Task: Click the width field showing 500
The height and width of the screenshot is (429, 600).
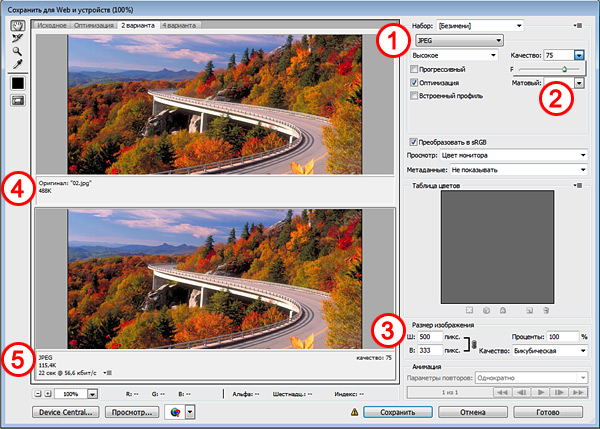Action: (x=429, y=337)
